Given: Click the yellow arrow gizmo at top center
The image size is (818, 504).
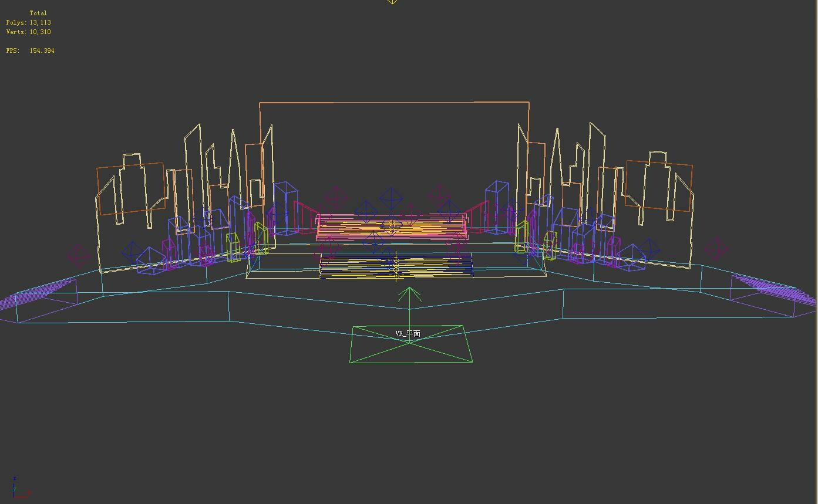Looking at the screenshot, I should [392, 4].
